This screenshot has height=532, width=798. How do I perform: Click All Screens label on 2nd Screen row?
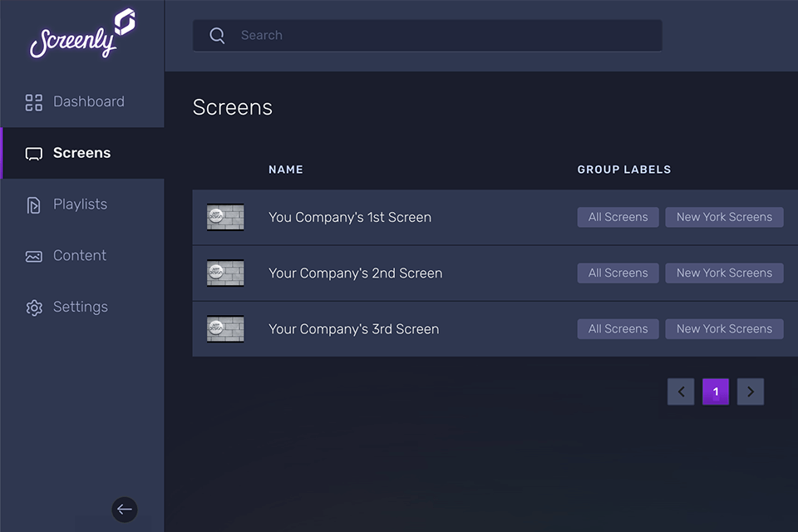tap(618, 273)
